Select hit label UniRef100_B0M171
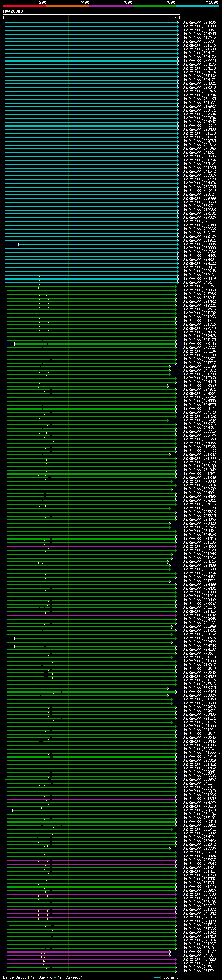This screenshot has height=980, width=222. 199,53
